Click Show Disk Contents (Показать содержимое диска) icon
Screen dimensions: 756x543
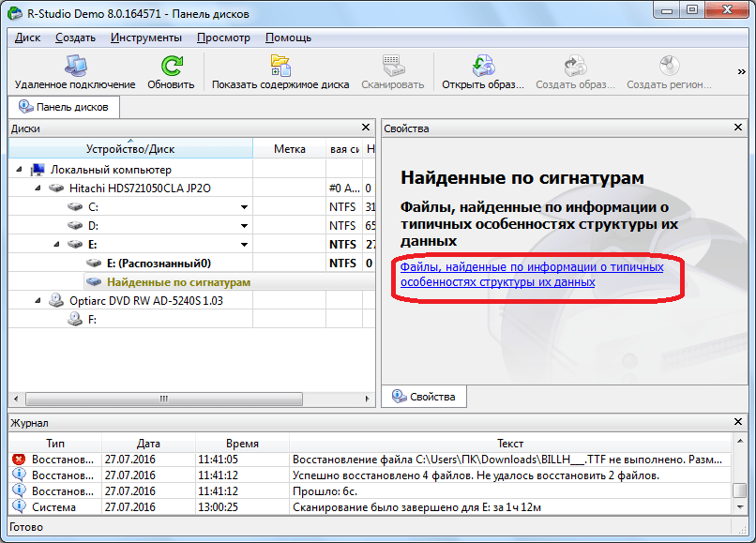pyautogui.click(x=280, y=67)
